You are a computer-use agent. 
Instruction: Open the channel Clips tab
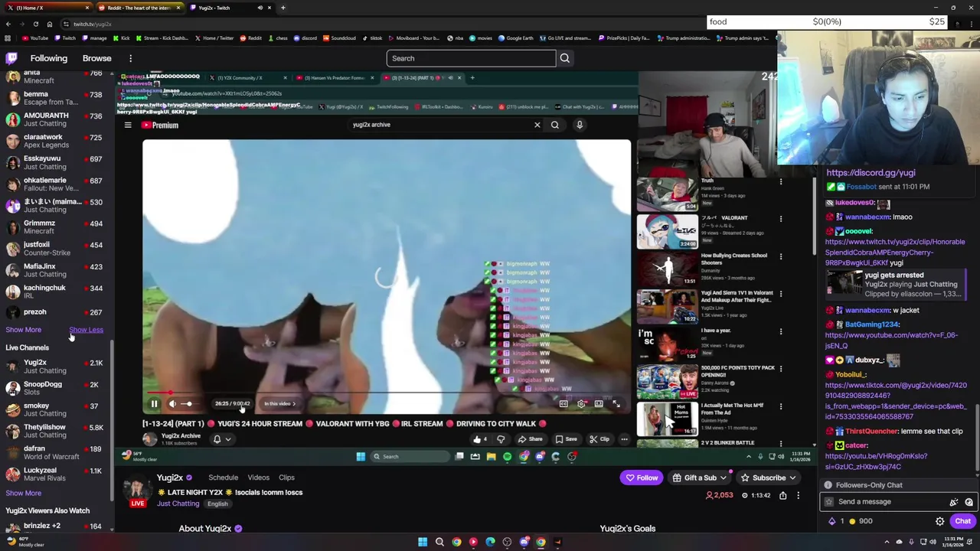pos(286,478)
